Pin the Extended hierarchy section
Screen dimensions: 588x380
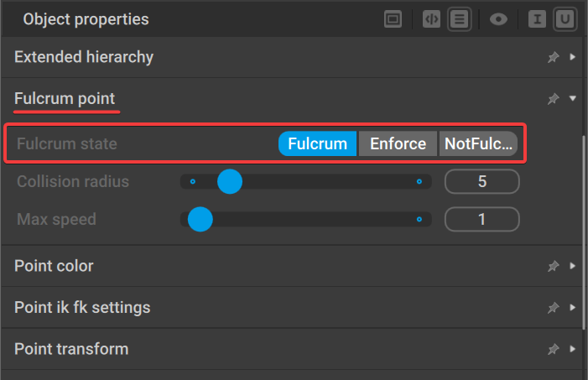tap(553, 57)
